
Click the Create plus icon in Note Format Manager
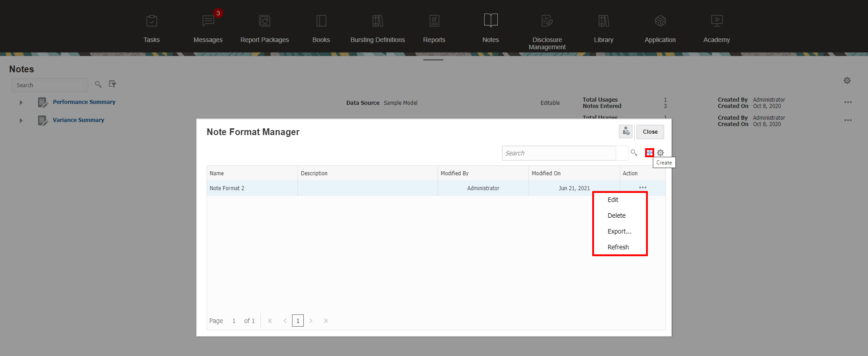point(650,153)
